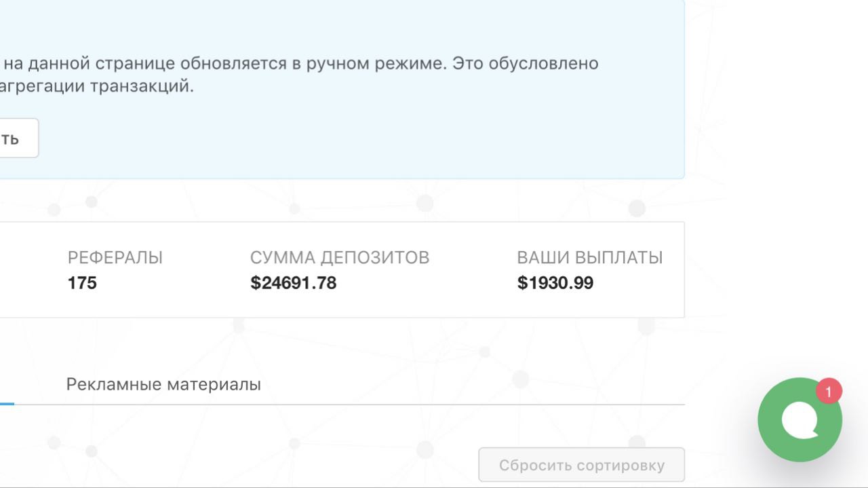The width and height of the screenshot is (868, 488).
Task: Open the green chat widget
Action: 800,420
